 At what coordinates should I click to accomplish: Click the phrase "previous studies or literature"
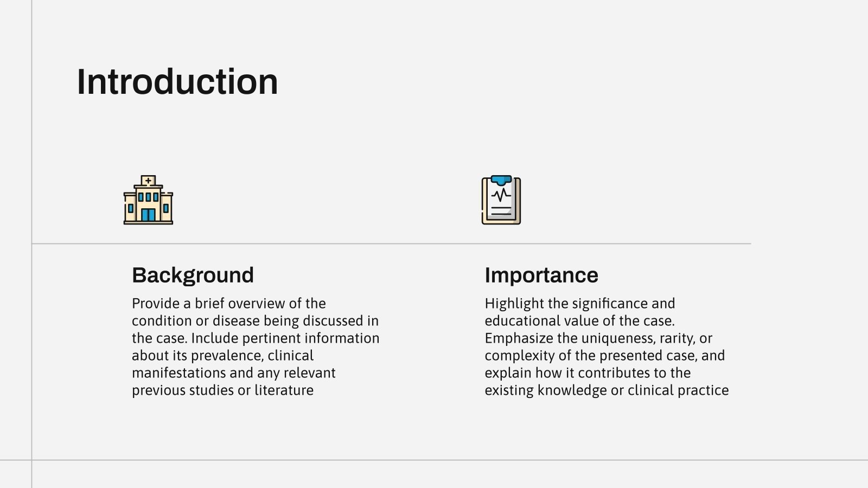point(222,390)
